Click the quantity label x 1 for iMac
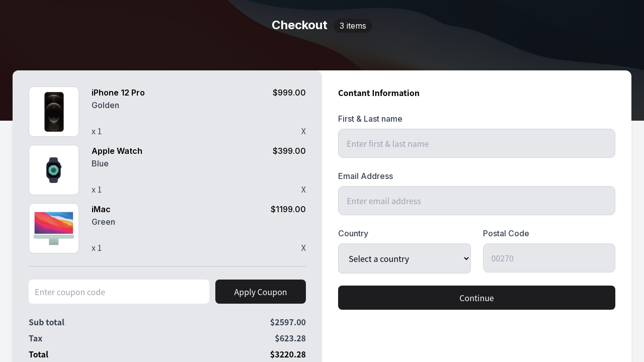This screenshot has width=644, height=362. (x=97, y=248)
